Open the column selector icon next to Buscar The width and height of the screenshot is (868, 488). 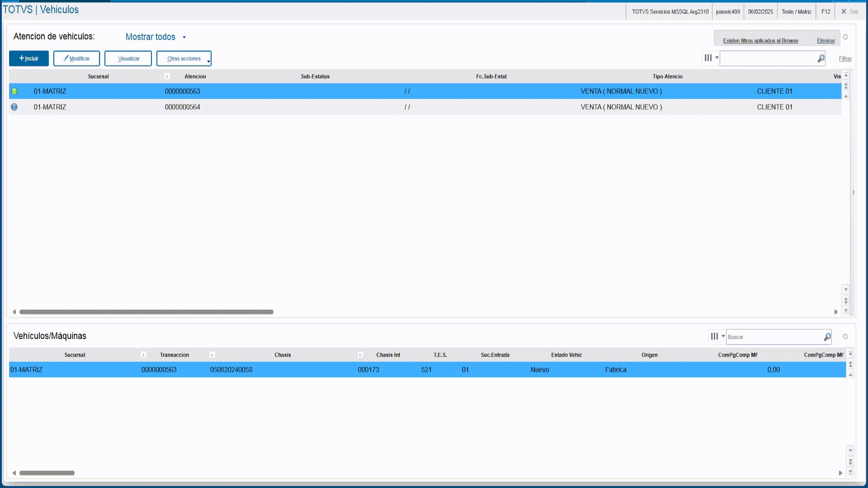pos(714,337)
